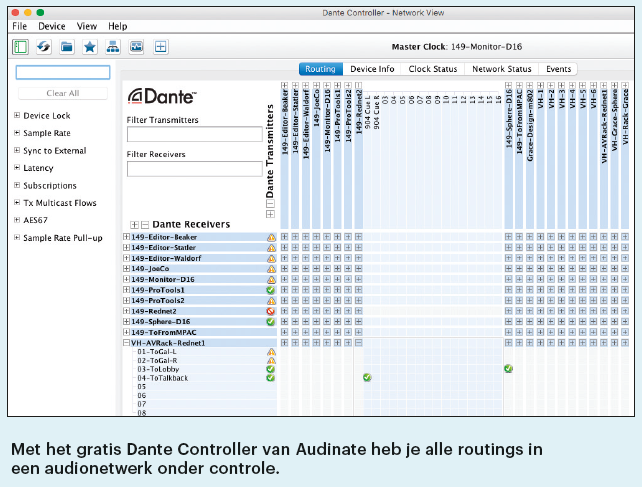The height and width of the screenshot is (487, 642).
Task: Click the reload device information icon
Action: [44, 46]
